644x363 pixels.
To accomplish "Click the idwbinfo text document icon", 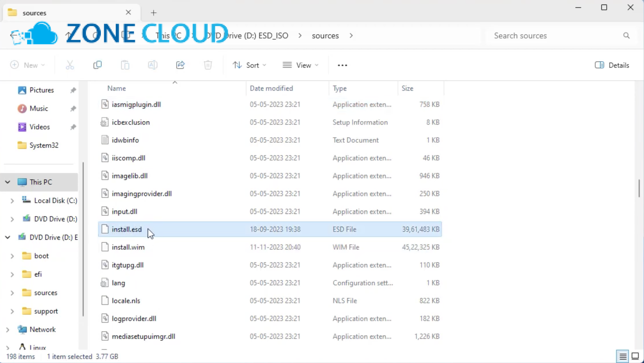I will pyautogui.click(x=105, y=140).
